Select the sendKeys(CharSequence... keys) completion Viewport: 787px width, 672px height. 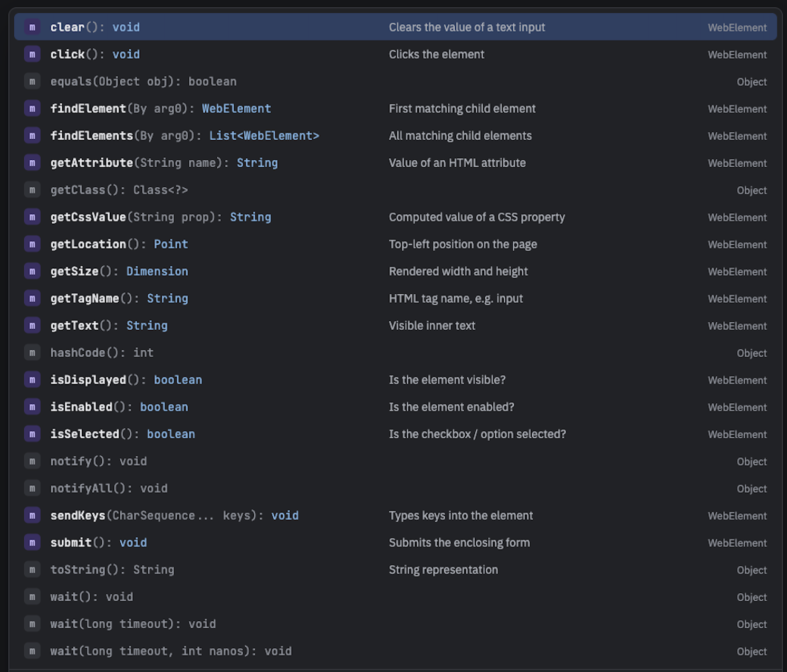[396, 515]
